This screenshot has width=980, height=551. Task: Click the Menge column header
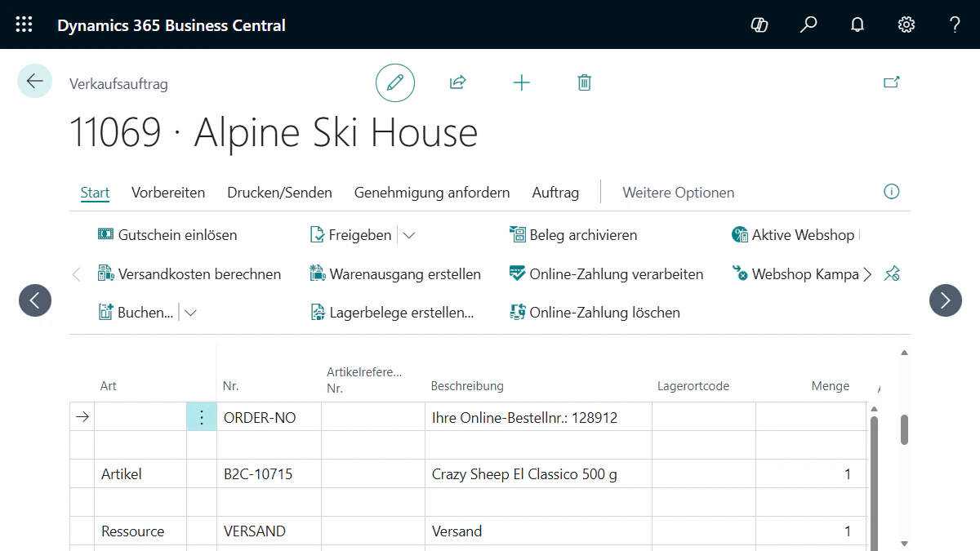[831, 386]
